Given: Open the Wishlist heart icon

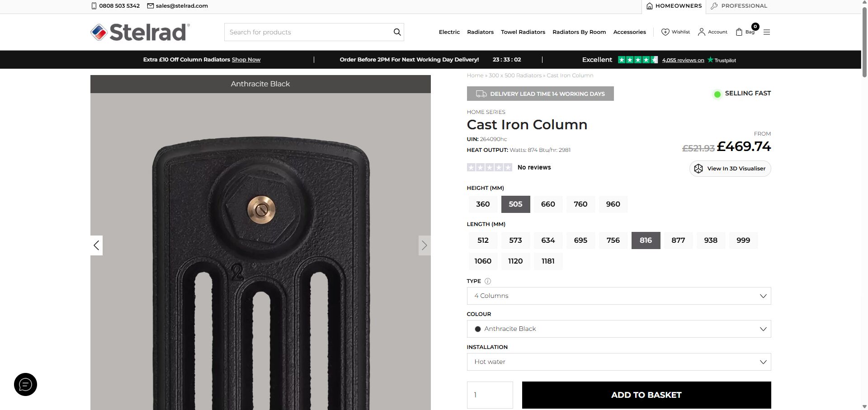Looking at the screenshot, I should pyautogui.click(x=665, y=32).
